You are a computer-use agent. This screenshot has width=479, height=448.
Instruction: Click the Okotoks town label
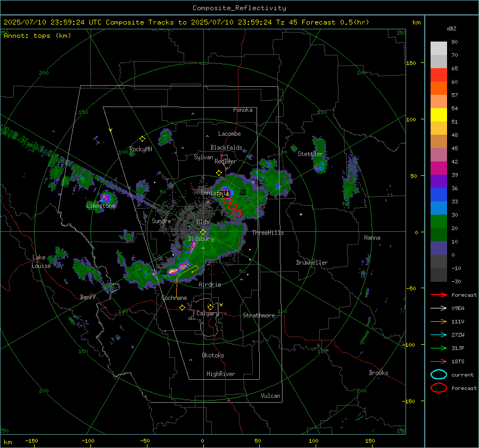coord(213,355)
